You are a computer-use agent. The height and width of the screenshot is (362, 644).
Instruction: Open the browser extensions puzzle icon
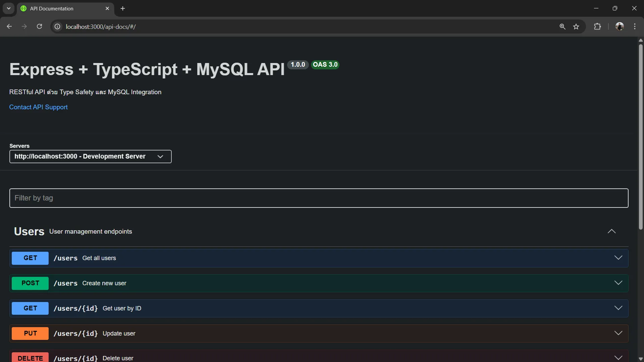tap(598, 26)
